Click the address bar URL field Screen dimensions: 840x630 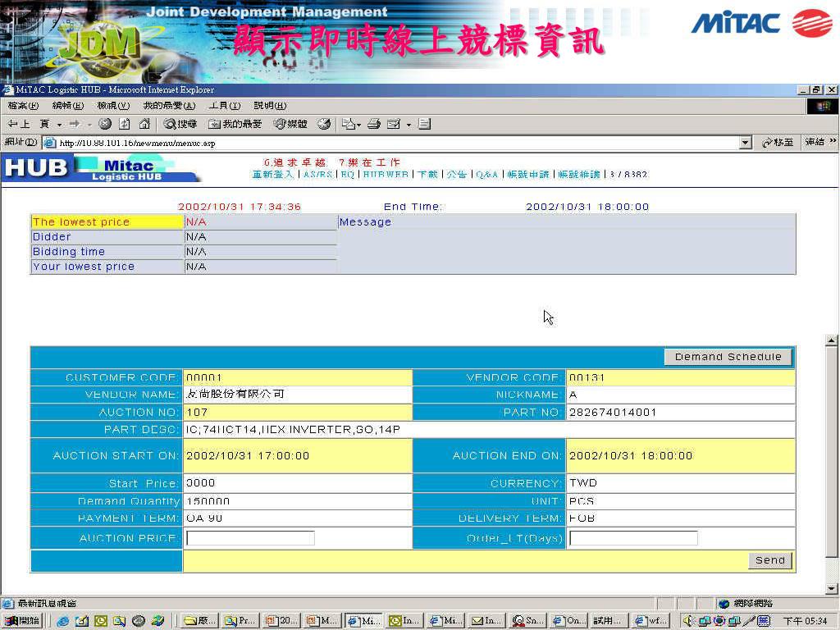click(x=391, y=143)
